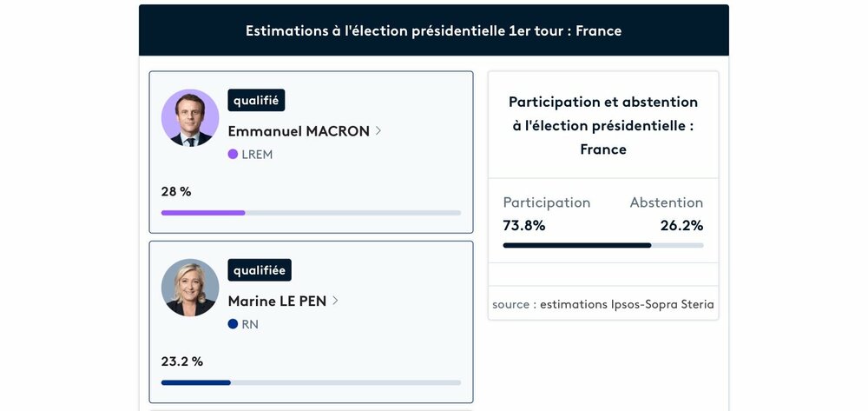
Task: Click Le Pen's "qualifiée" badge
Action: 260,270
